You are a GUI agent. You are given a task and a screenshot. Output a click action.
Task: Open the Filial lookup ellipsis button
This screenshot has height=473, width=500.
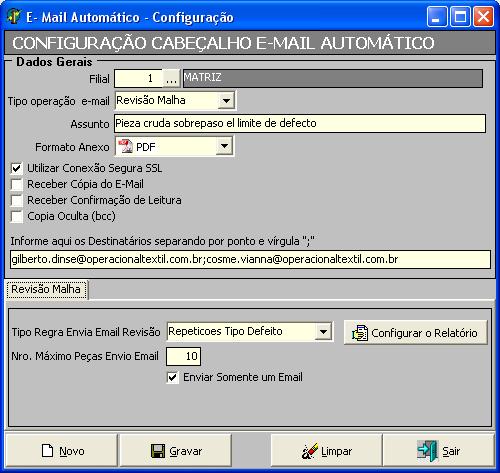[171, 79]
